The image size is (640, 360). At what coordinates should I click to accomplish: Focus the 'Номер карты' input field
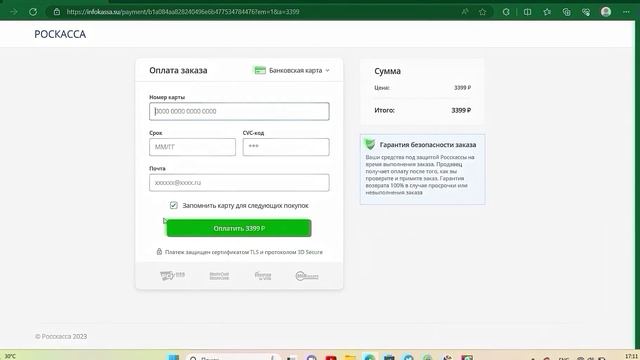click(239, 111)
